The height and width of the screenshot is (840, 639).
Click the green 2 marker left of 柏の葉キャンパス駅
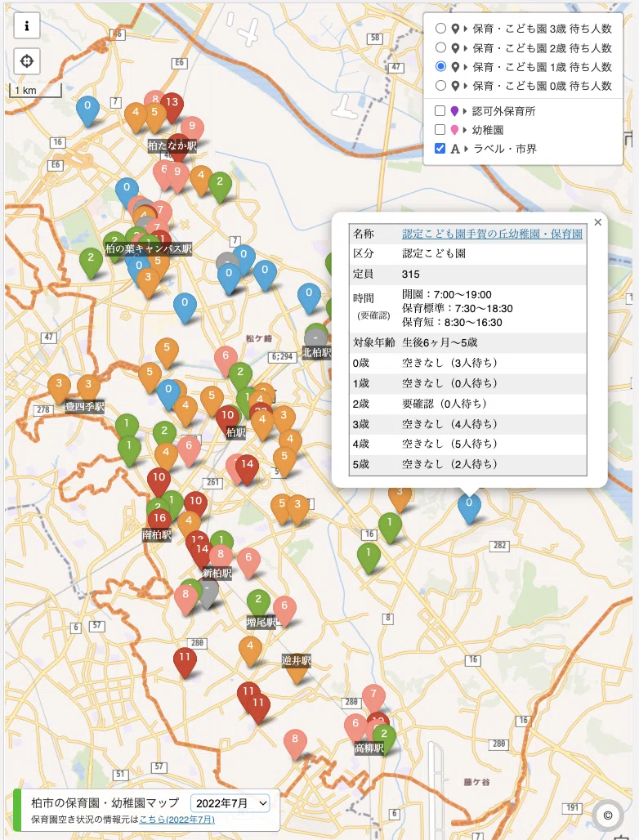pos(91,261)
